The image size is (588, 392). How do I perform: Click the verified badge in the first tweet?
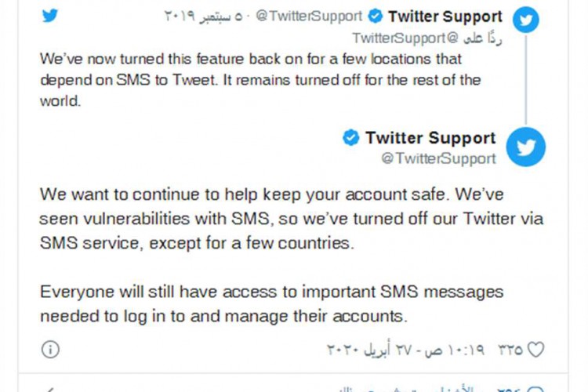[x=376, y=16]
